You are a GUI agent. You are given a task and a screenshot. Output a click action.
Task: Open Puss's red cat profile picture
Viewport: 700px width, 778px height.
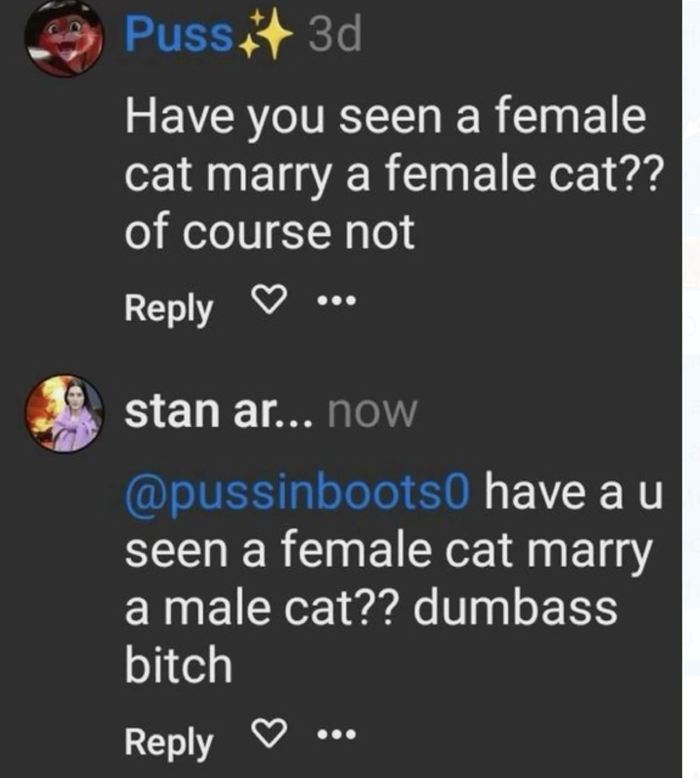(x=63, y=38)
